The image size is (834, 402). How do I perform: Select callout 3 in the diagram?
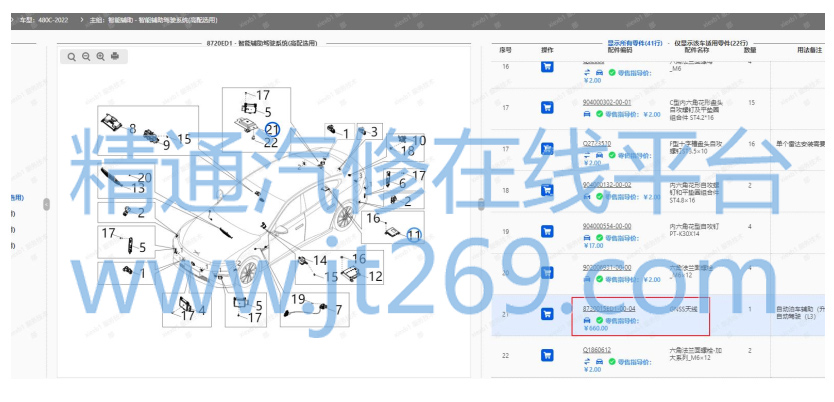point(373,131)
